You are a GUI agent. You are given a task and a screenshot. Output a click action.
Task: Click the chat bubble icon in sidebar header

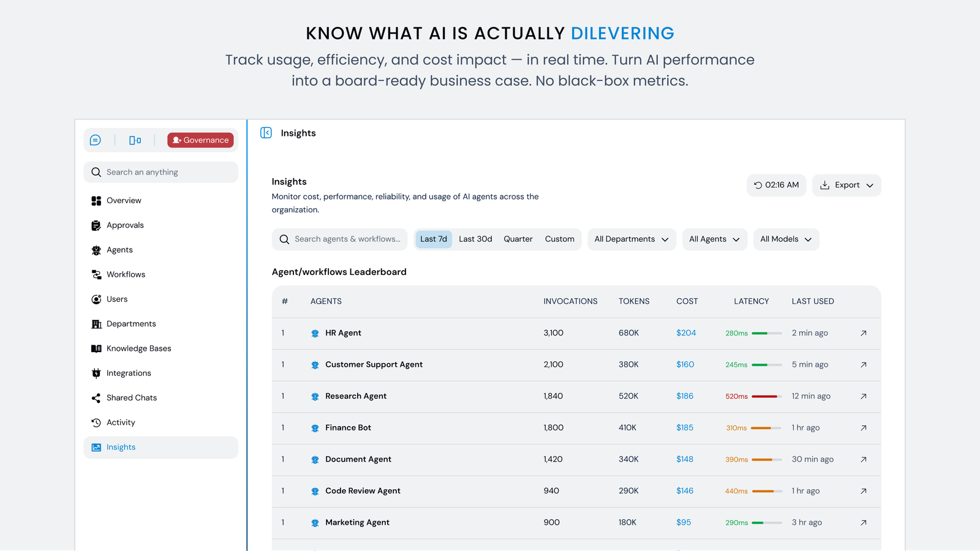pos(96,140)
